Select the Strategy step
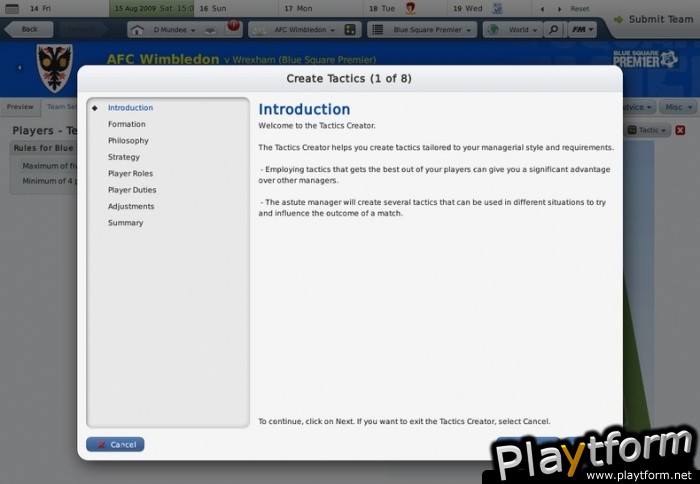700x484 pixels. click(124, 157)
